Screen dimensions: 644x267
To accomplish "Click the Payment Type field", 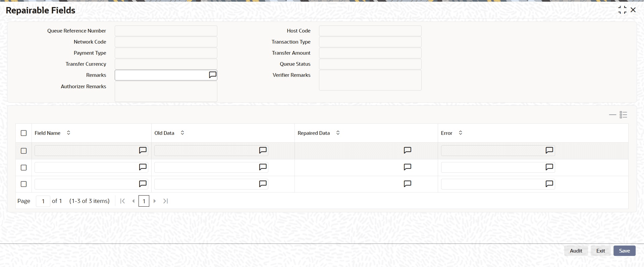I will pyautogui.click(x=166, y=53).
